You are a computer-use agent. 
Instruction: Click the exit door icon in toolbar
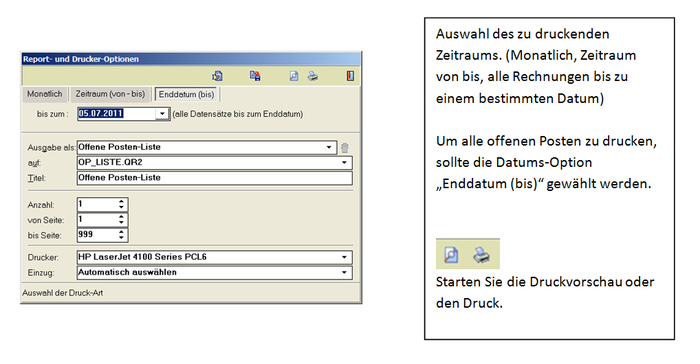[x=350, y=76]
